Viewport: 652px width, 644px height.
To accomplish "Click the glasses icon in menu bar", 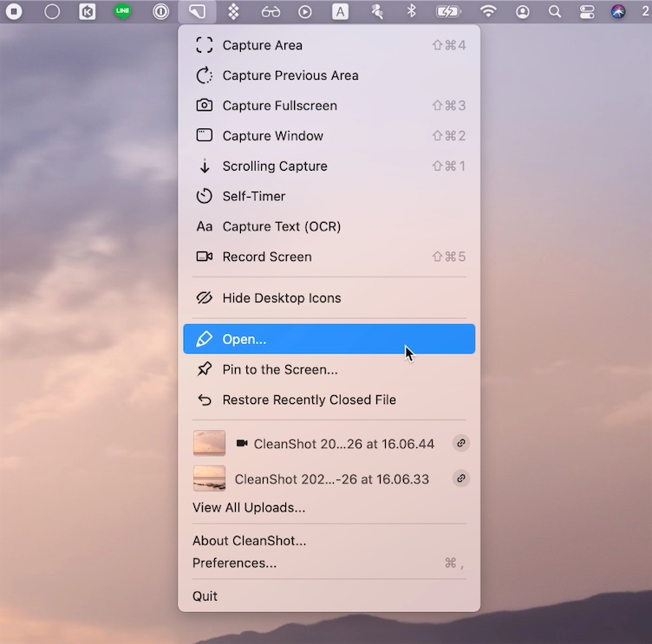I will [271, 12].
